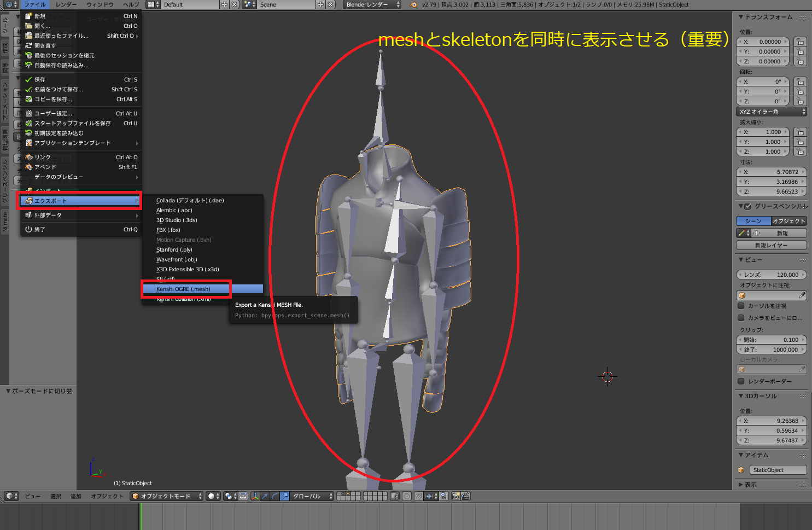Viewport: 812px width, 530px height.
Task: Open the 3D viewport 追加 menu
Action: pyautogui.click(x=76, y=496)
